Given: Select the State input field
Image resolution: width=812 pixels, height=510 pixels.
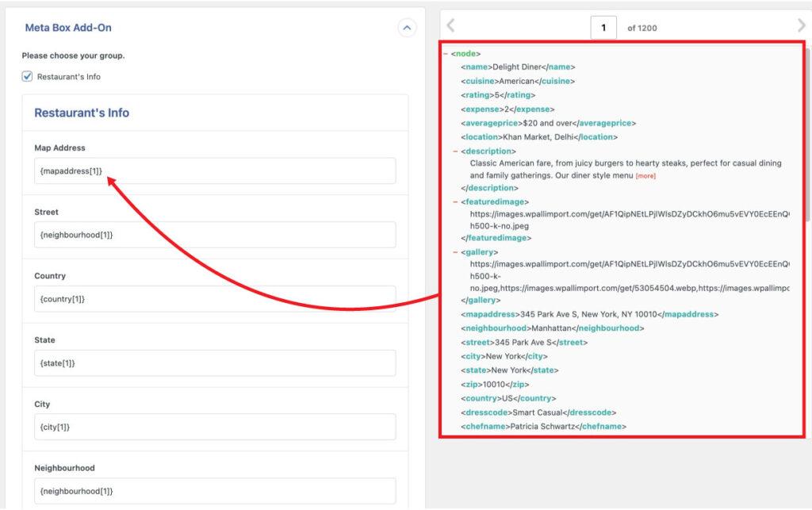Looking at the screenshot, I should tap(214, 363).
